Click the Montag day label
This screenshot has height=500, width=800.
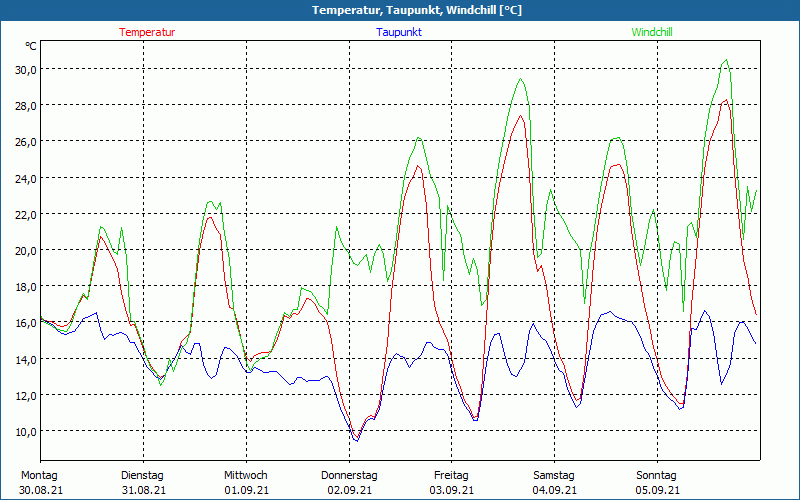pos(39,476)
